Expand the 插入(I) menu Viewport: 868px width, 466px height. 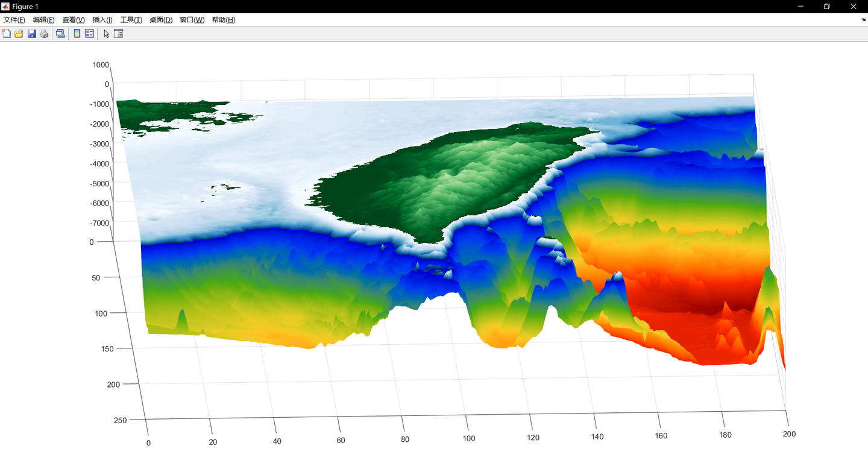pos(102,20)
